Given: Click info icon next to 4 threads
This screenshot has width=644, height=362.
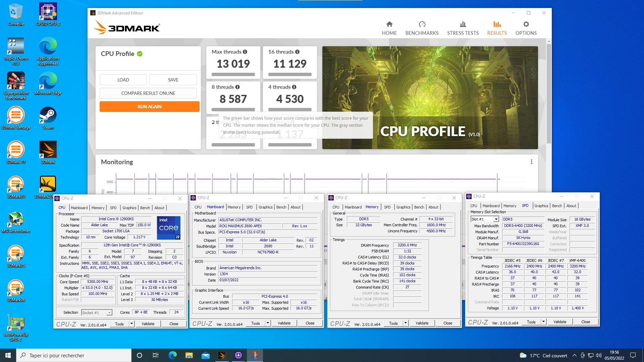Looking at the screenshot, I should click(294, 87).
